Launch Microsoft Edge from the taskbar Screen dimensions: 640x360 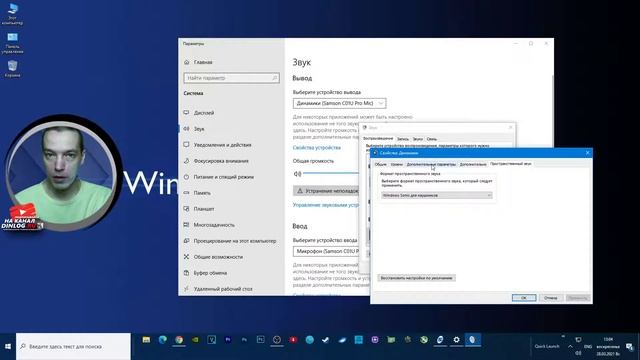tap(162, 340)
